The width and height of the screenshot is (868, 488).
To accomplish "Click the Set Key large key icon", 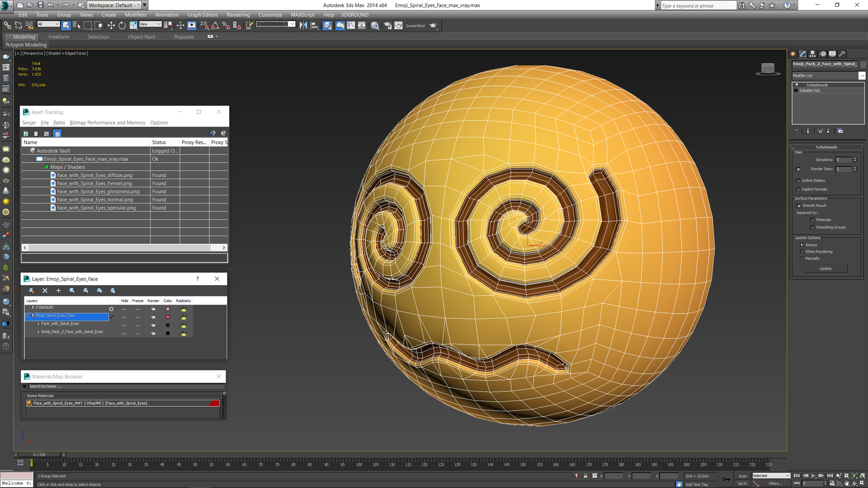I will [x=726, y=479].
